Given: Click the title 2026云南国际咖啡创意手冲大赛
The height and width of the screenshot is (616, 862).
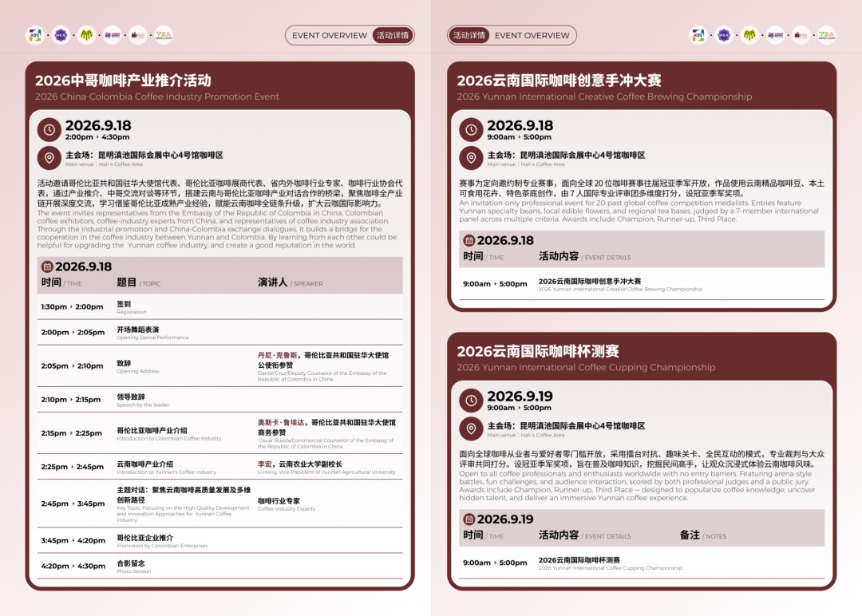Looking at the screenshot, I should (x=559, y=81).
